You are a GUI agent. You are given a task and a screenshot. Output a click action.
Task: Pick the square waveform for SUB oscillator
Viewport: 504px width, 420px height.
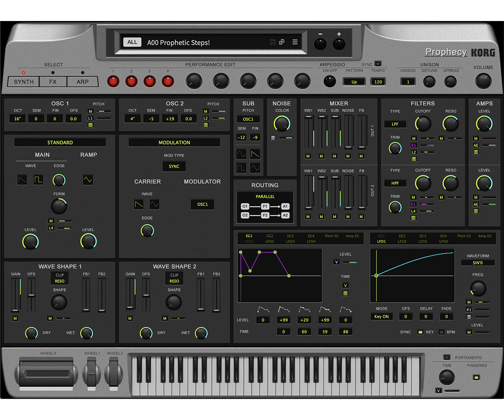click(x=241, y=168)
